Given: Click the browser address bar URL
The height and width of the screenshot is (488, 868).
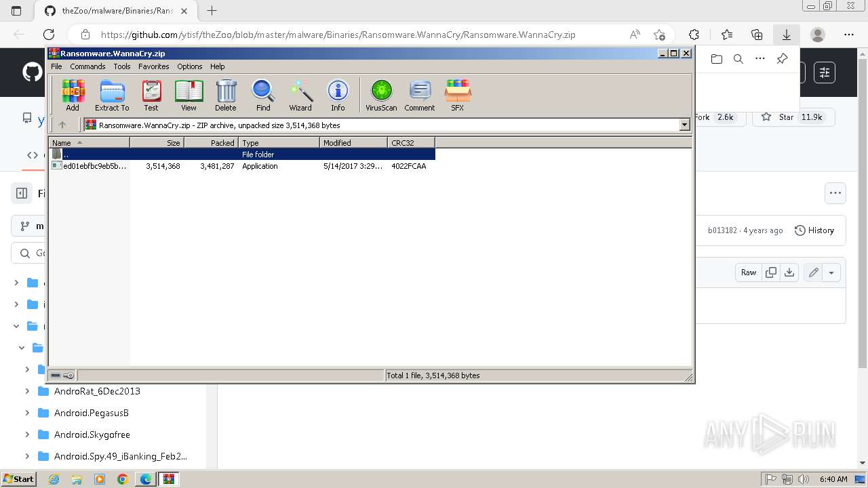Looking at the screenshot, I should pos(338,35).
